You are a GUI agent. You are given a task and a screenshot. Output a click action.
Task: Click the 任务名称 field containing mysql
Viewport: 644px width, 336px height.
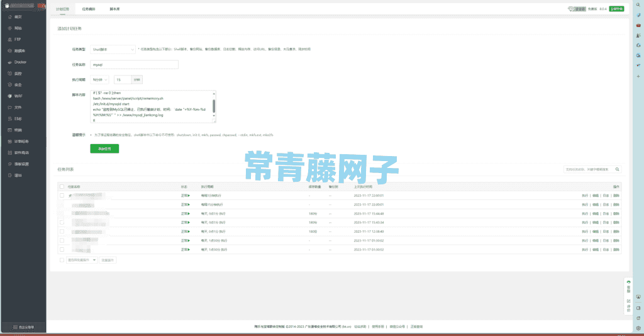135,64
